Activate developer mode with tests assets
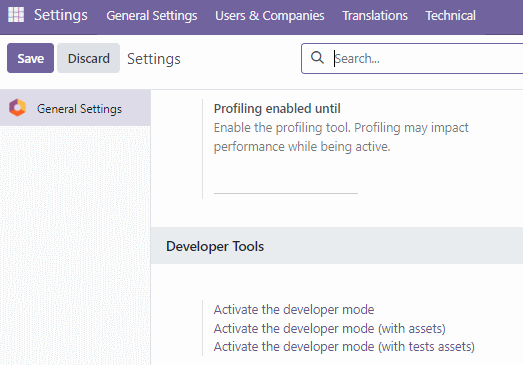This screenshot has width=523, height=365. [344, 347]
